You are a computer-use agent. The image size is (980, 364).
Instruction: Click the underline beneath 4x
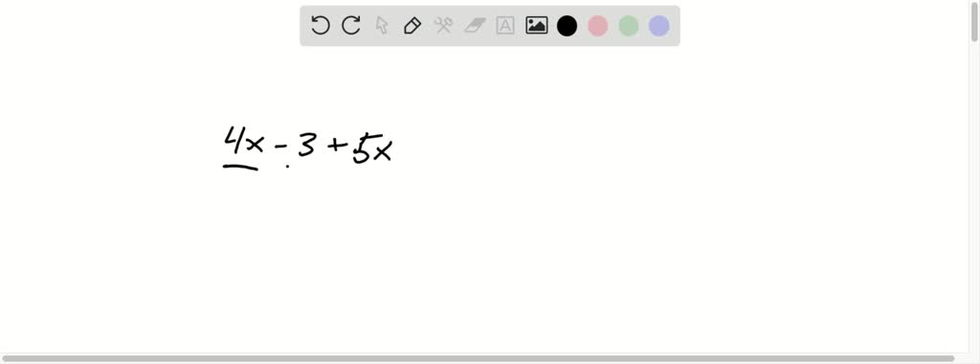pyautogui.click(x=240, y=167)
